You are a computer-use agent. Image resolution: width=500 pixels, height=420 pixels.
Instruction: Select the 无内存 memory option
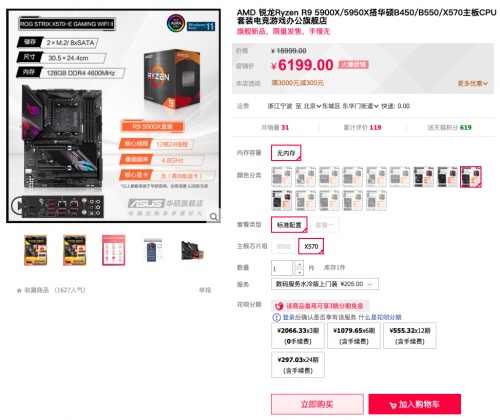click(286, 153)
